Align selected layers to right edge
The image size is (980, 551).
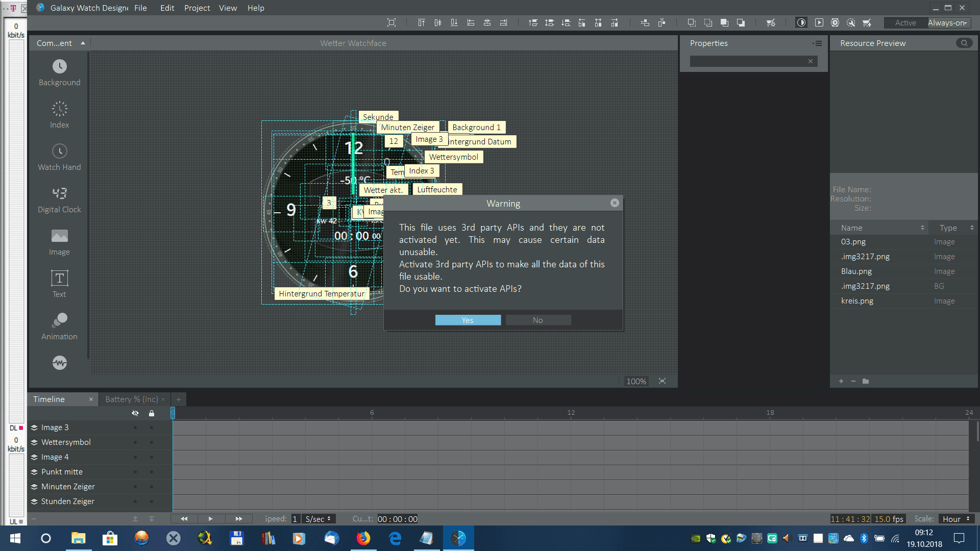pos(503,22)
